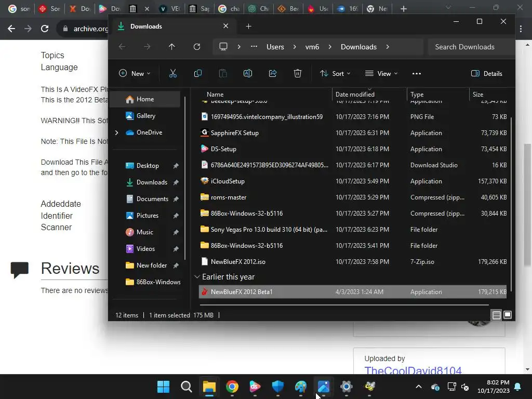
Task: Open the View dropdown
Action: (x=381, y=74)
